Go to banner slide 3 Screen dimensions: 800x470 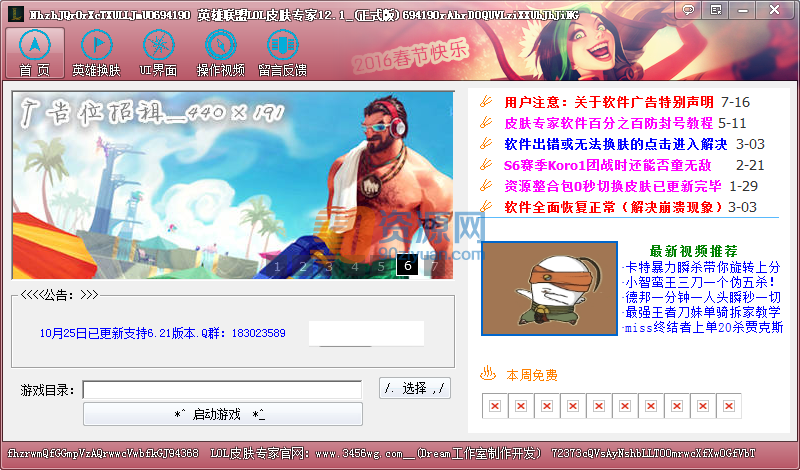click(329, 266)
